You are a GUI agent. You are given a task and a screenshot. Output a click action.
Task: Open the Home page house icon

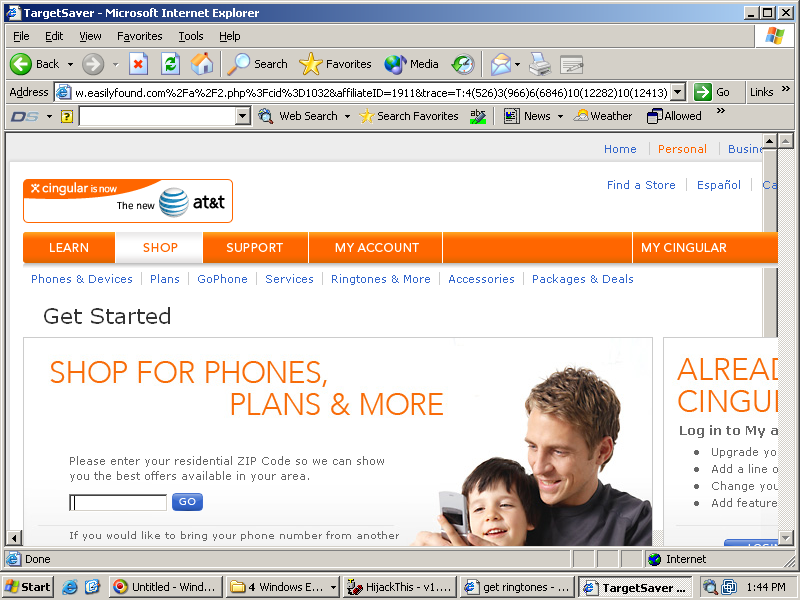[x=202, y=64]
